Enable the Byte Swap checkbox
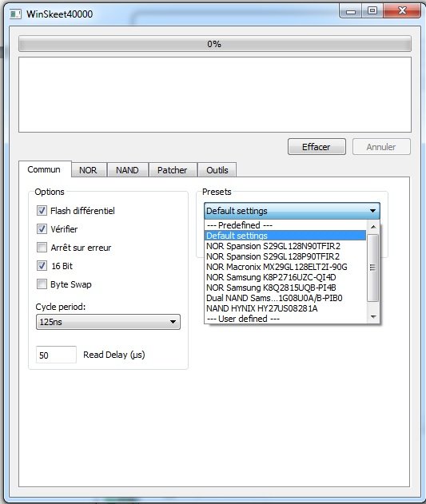The image size is (426, 504). pyautogui.click(x=42, y=284)
